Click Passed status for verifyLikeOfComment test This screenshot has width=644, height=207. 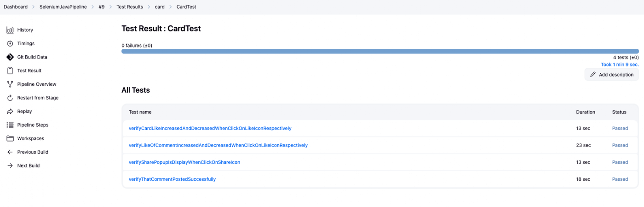click(620, 145)
